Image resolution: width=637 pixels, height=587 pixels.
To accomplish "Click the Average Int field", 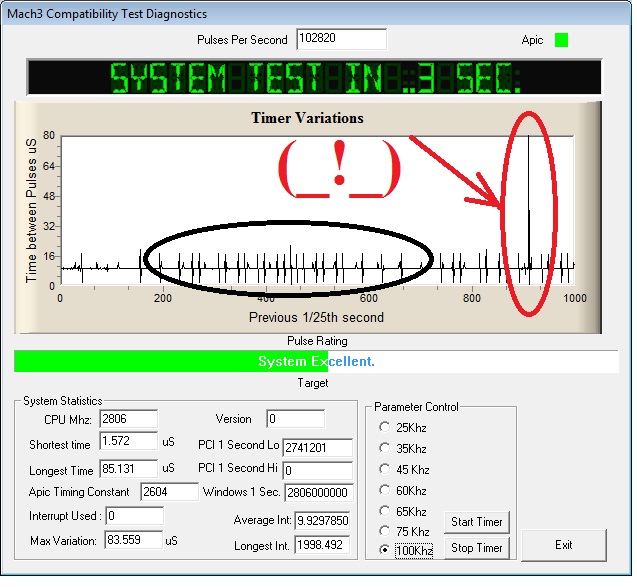I will (322, 521).
